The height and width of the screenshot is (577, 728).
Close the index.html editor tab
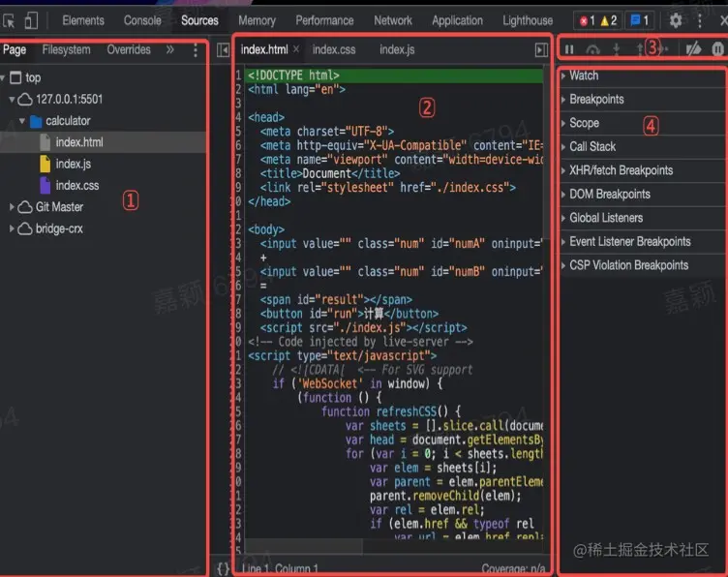point(296,48)
